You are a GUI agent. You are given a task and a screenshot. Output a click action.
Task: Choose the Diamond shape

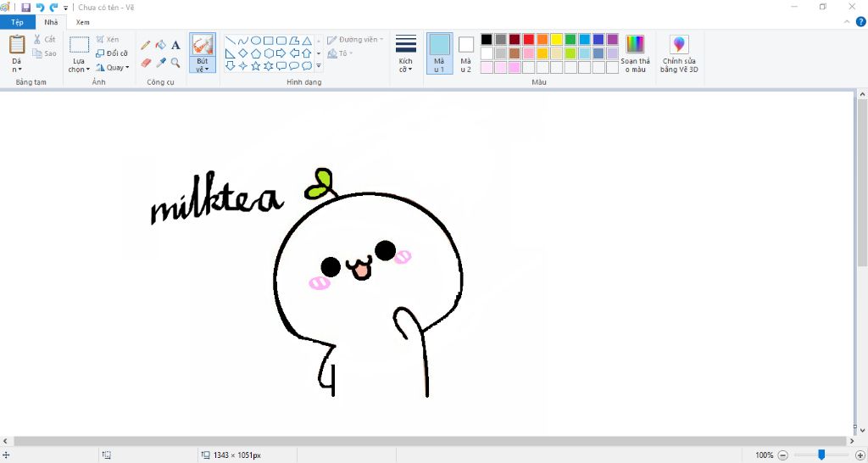pos(243,53)
